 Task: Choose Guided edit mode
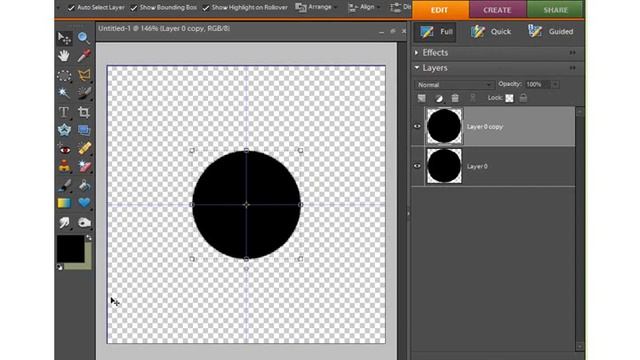pyautogui.click(x=551, y=32)
